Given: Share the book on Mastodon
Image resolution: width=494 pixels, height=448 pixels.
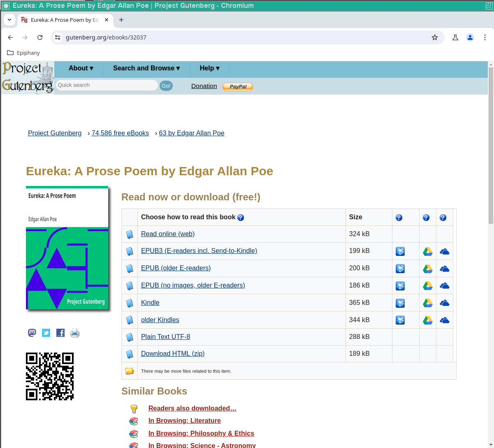Looking at the screenshot, I should (32, 333).
